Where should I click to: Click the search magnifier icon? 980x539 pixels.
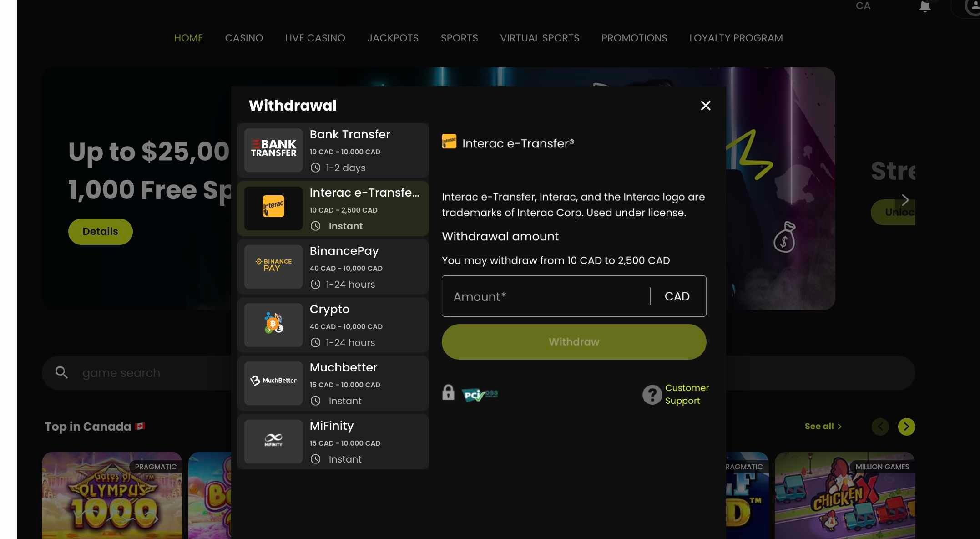(62, 372)
